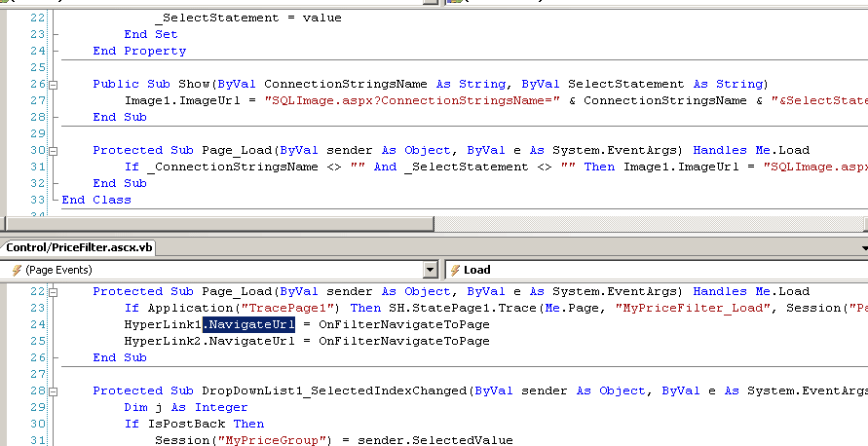Select the Control/PriceFilter.ascx.vb tab
This screenshot has height=446, width=868.
pos(78,247)
